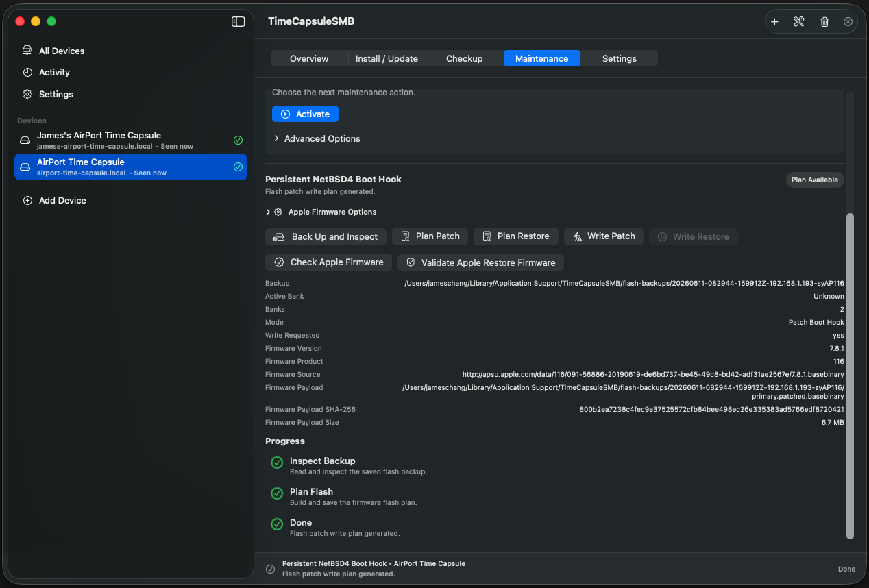Screen dimensions: 869x588
Task: Click the All Devices sidebar icon
Action: pyautogui.click(x=27, y=51)
